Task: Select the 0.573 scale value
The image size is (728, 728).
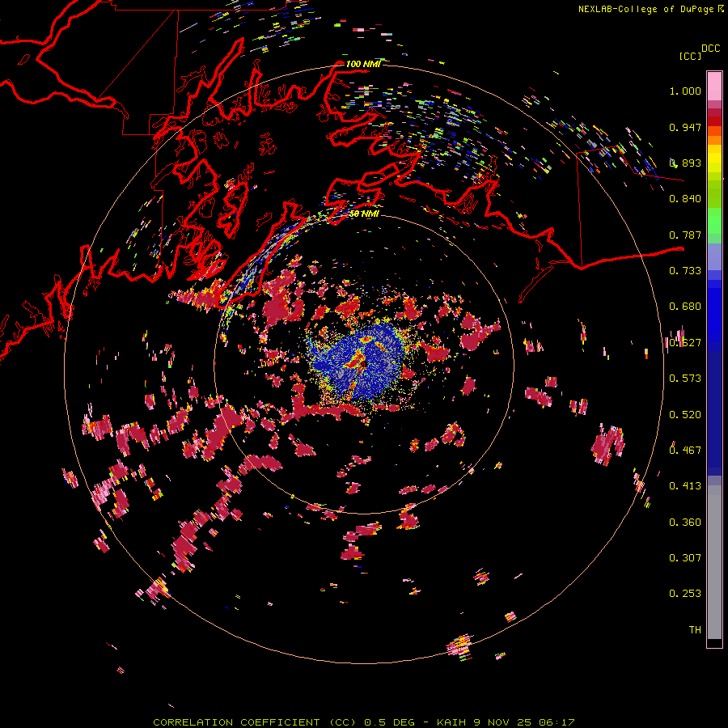Action: pyautogui.click(x=685, y=379)
